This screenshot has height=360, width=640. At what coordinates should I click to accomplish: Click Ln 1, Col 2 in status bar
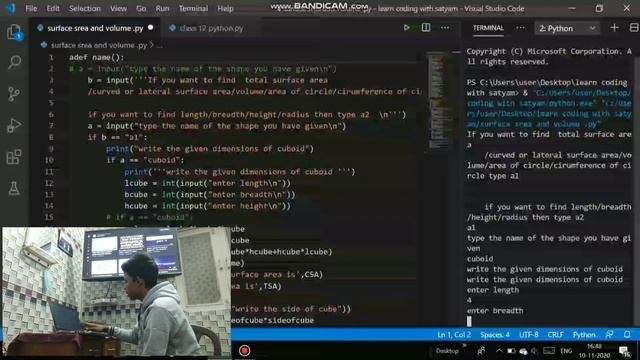pyautogui.click(x=454, y=335)
